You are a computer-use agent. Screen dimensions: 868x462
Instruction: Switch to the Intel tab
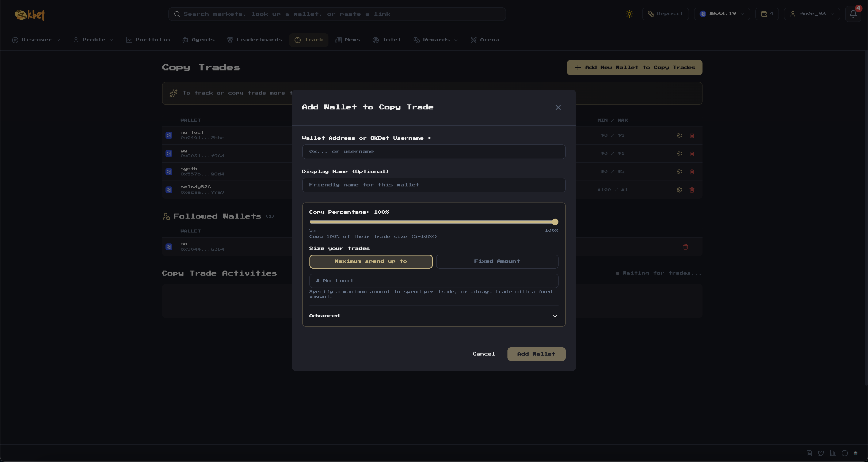pyautogui.click(x=387, y=39)
